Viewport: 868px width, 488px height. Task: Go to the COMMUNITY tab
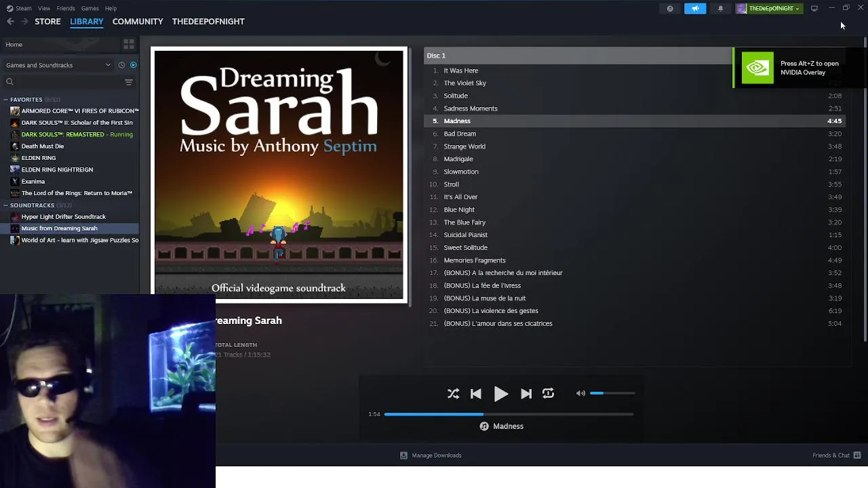pyautogui.click(x=138, y=22)
